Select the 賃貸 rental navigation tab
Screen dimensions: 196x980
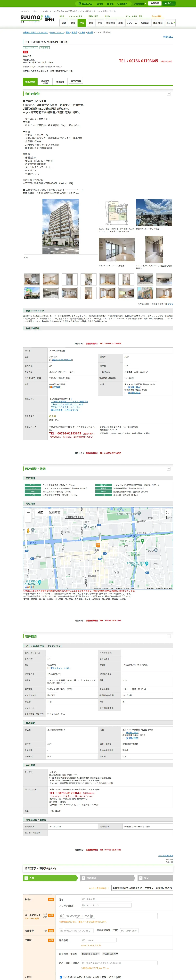click(x=64, y=23)
